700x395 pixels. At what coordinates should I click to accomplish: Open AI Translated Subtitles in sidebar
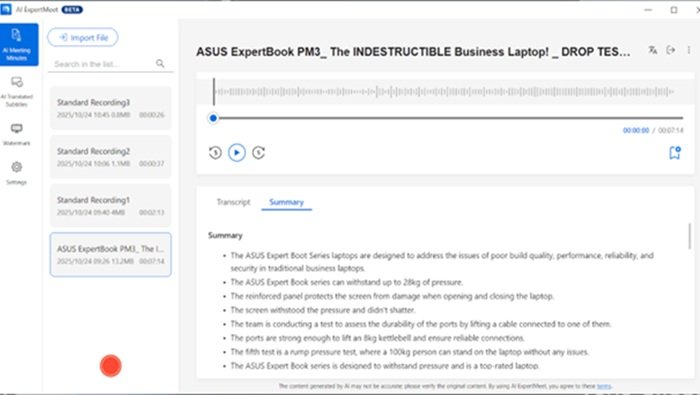tap(17, 91)
